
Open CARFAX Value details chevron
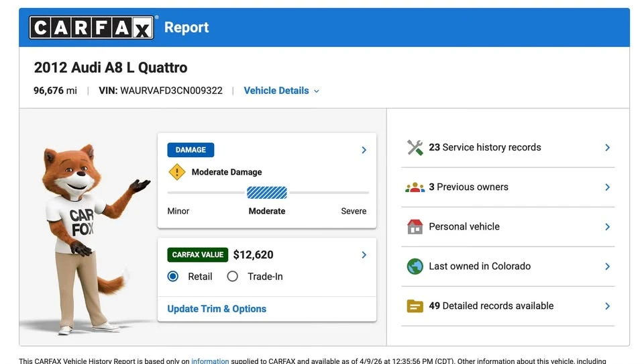[x=364, y=255]
